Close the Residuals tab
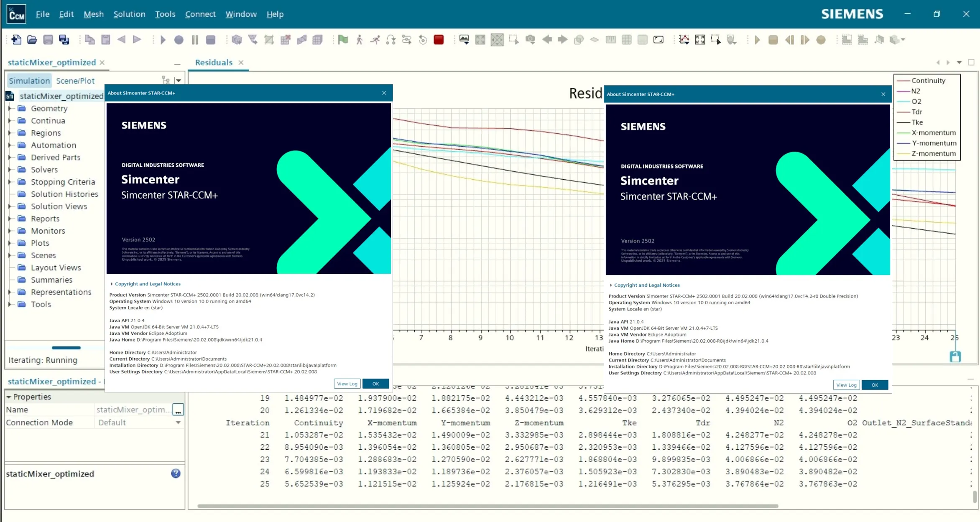This screenshot has width=980, height=522. (x=241, y=62)
